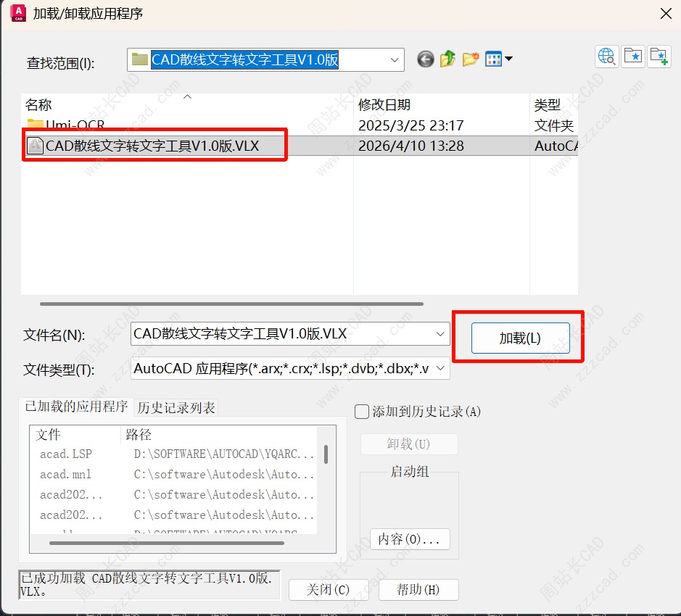The width and height of the screenshot is (681, 616).
Task: Click the search the web globe icon
Action: click(606, 57)
